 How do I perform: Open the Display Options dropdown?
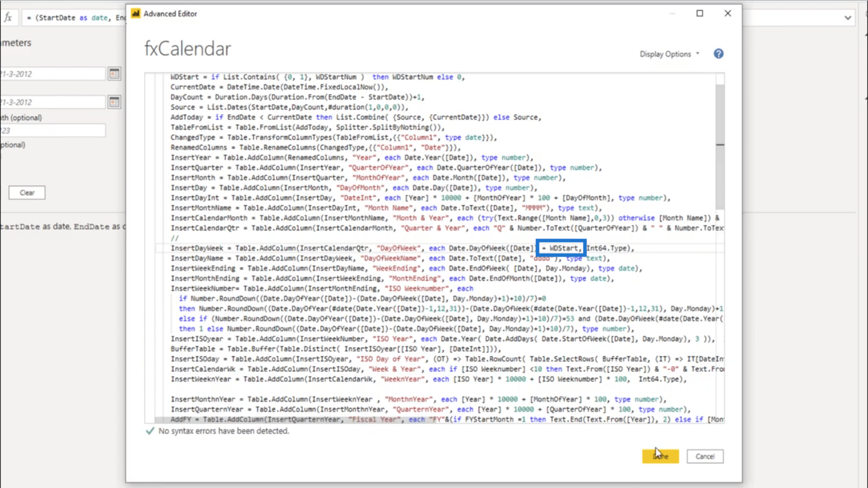670,54
